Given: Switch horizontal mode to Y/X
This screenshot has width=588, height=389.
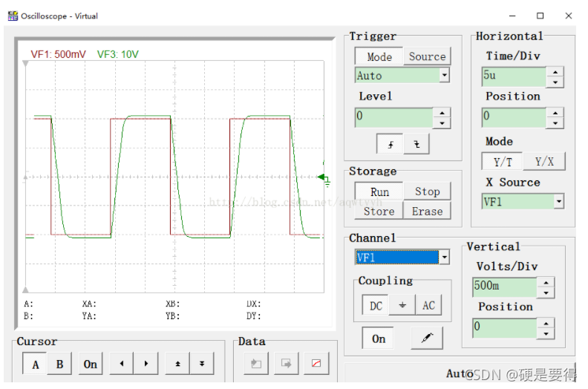Looking at the screenshot, I should pyautogui.click(x=544, y=162).
